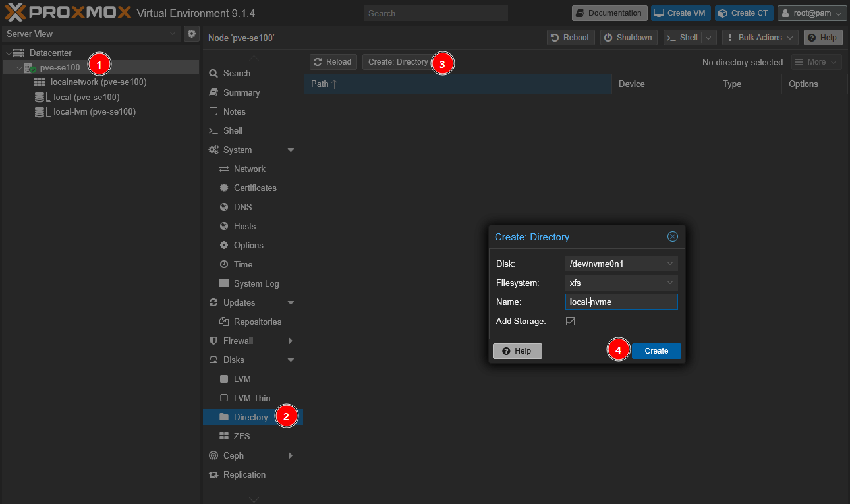Select the local-lvm (pve-se100) storage icon
Screen dimensions: 850x504
pos(40,112)
